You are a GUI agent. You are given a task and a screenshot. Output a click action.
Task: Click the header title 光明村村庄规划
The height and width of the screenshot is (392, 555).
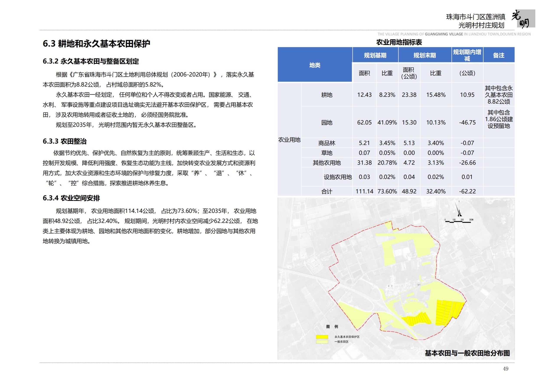click(482, 25)
